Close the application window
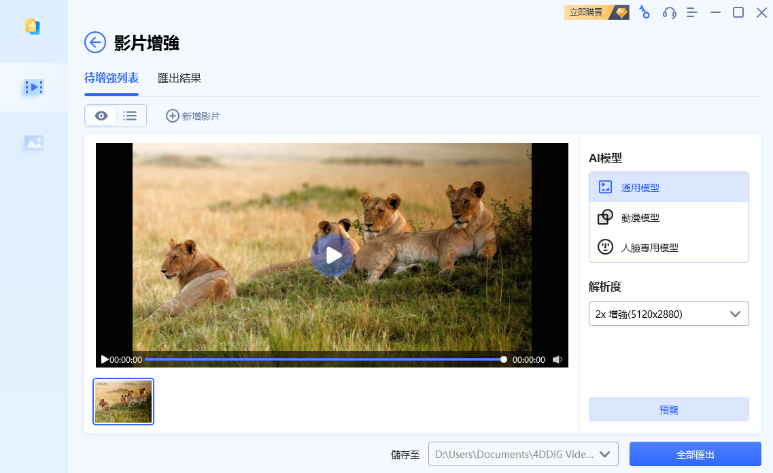 point(762,12)
